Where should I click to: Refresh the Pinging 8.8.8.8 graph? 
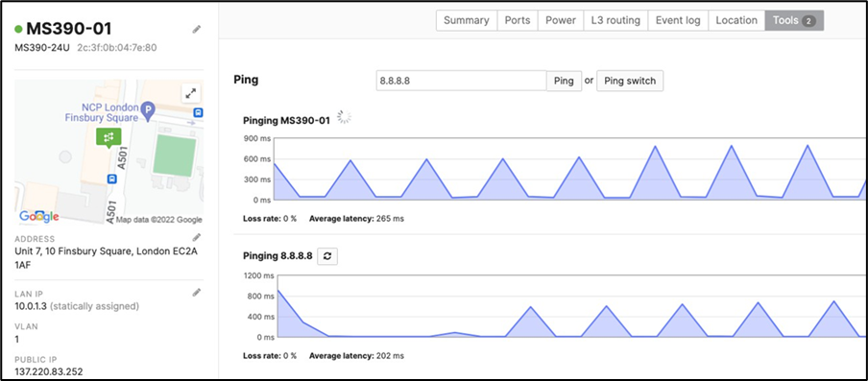[x=327, y=256]
